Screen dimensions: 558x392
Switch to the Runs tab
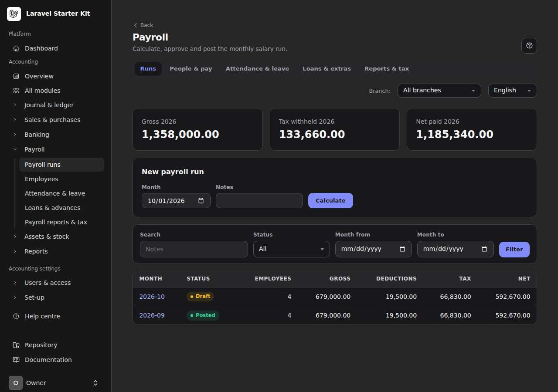coord(148,69)
